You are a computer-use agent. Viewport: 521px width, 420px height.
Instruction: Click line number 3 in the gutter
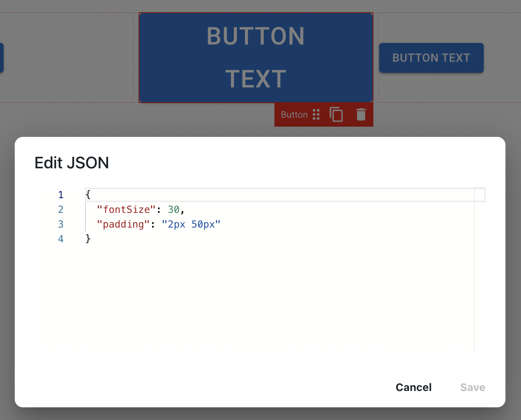tap(61, 224)
